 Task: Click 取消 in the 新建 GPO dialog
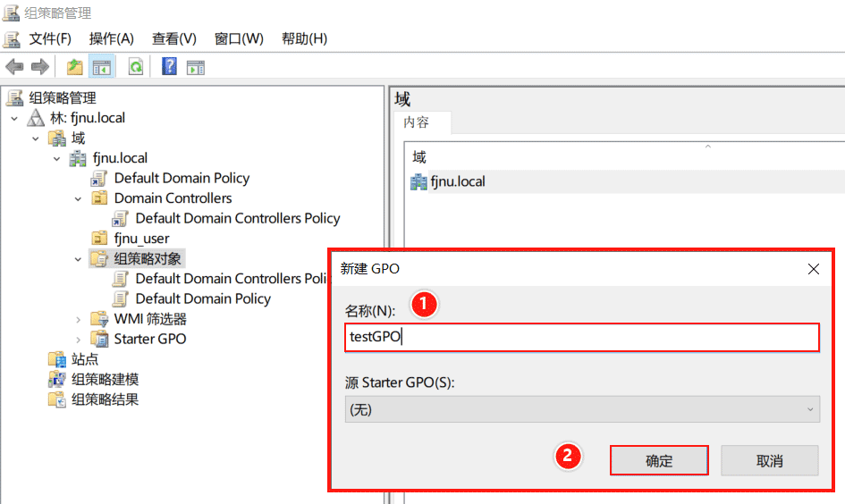(x=770, y=460)
